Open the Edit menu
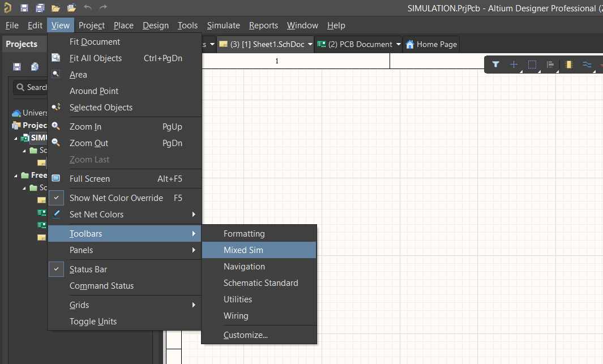 coord(35,25)
